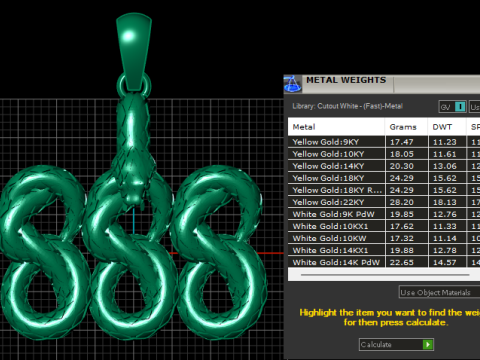This screenshot has height=360, width=480.
Task: Select the Yellow Gold:9KY row
Action: 384,142
